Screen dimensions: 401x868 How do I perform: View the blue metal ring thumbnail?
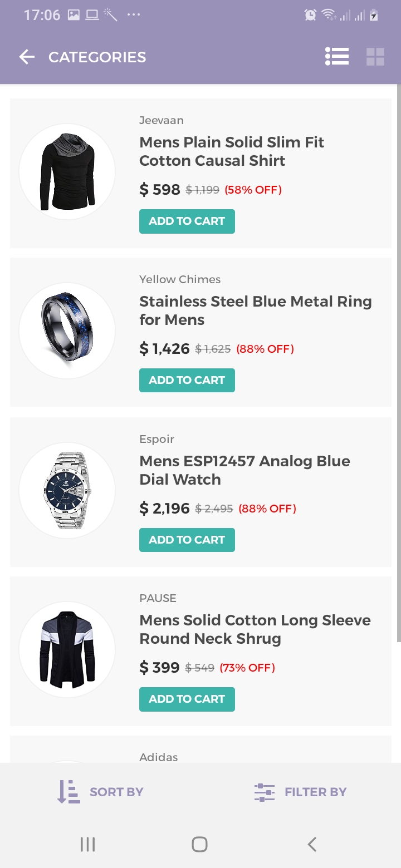point(67,331)
